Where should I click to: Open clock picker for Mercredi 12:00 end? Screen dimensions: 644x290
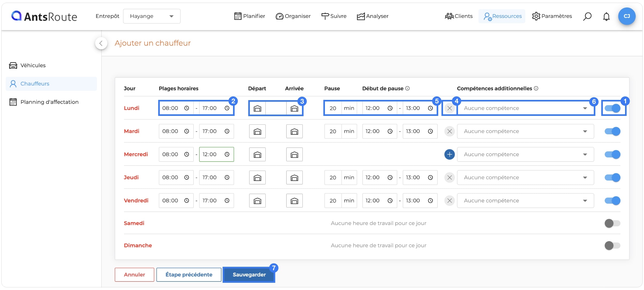[227, 154]
